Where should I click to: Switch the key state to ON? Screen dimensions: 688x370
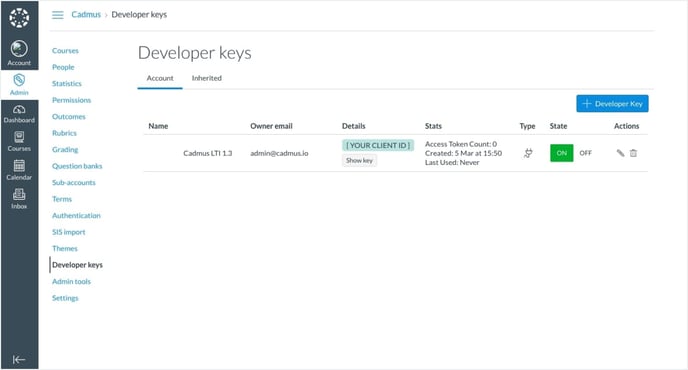click(x=562, y=153)
